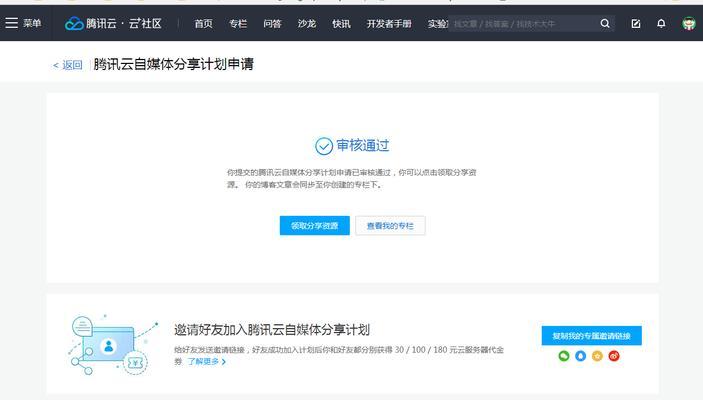The image size is (703, 400).
Task: Click the invite friends illustration
Action: (112, 345)
